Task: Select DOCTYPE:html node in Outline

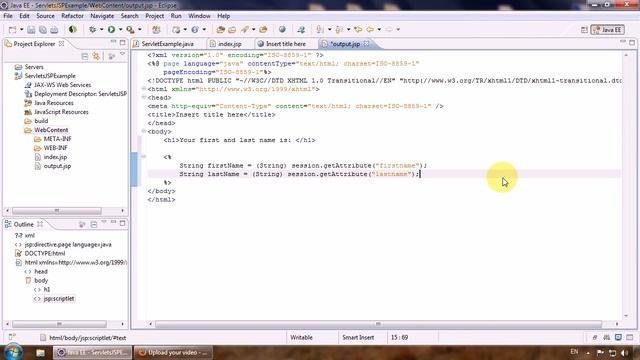Action: 44,253
